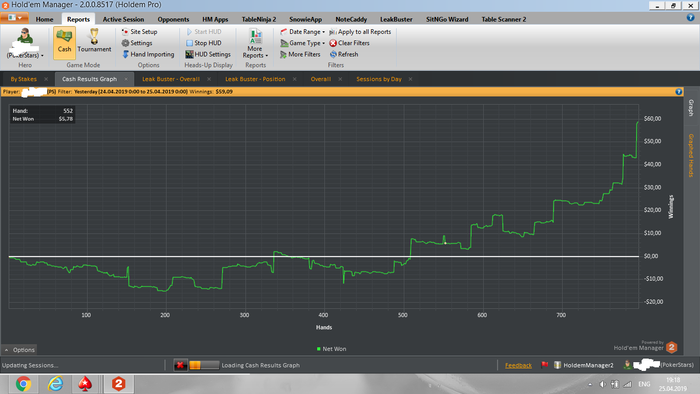This screenshot has width=700, height=394.
Task: Open Site Setup
Action: coord(139,32)
